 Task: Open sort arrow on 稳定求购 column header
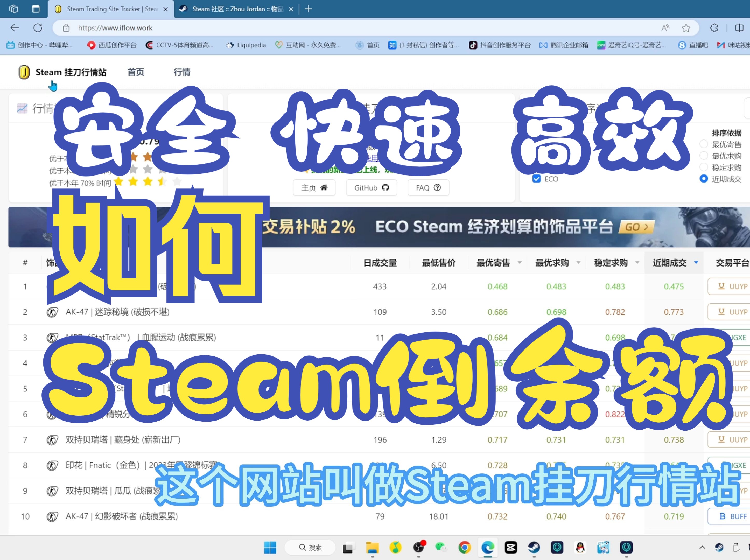pyautogui.click(x=637, y=262)
